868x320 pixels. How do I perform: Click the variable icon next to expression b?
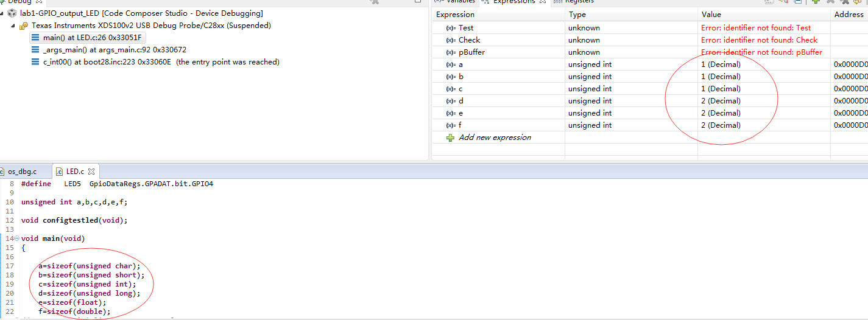point(451,77)
